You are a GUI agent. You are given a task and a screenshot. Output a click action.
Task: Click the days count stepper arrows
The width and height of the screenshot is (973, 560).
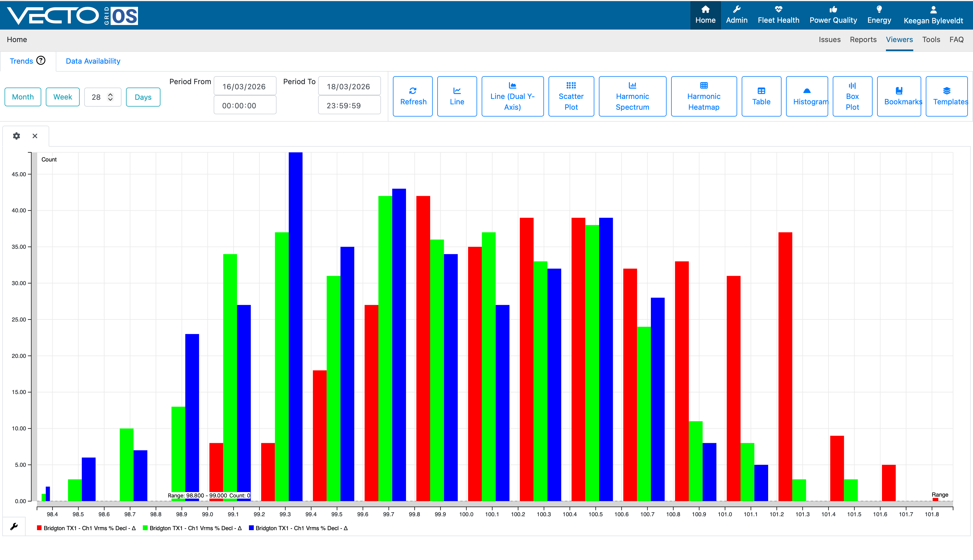coord(110,97)
